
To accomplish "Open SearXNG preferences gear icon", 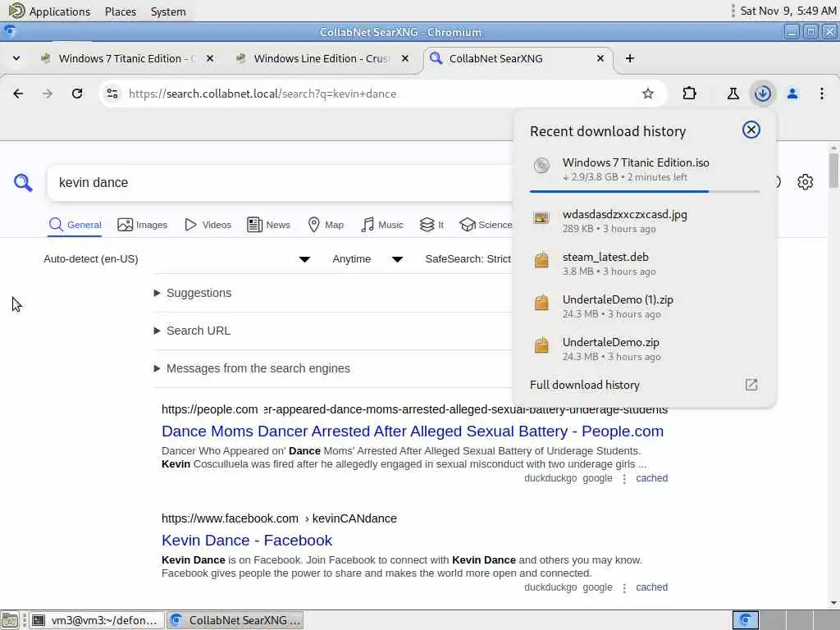I will point(805,182).
